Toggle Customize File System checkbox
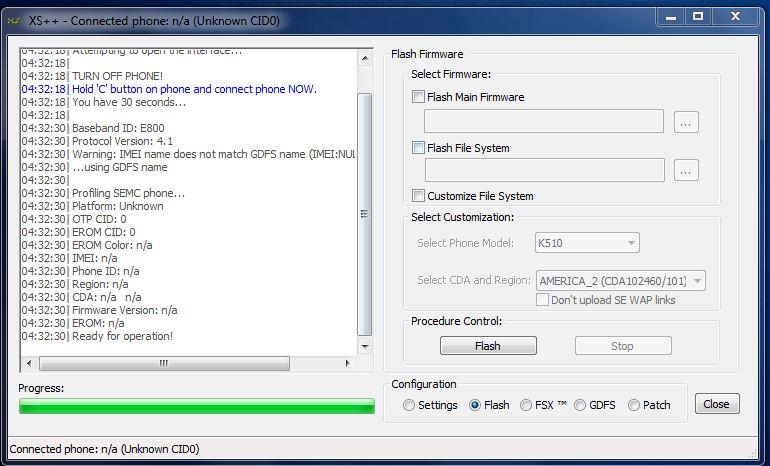The width and height of the screenshot is (770, 466). (x=419, y=196)
